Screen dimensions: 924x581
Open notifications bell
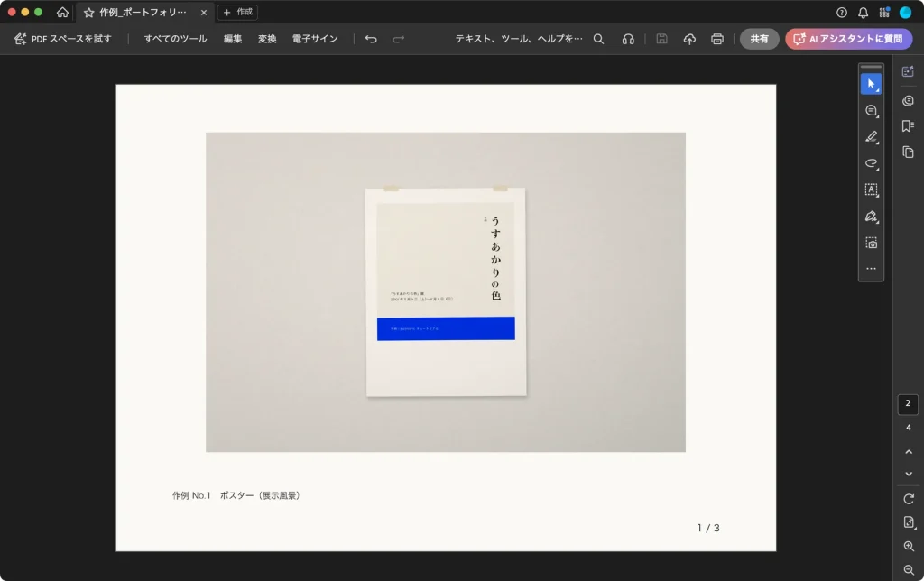tap(863, 13)
